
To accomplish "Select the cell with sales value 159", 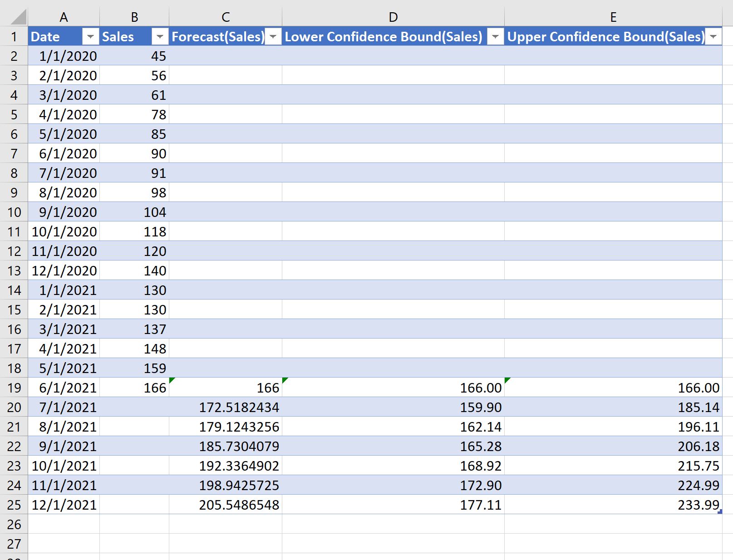I will click(134, 368).
